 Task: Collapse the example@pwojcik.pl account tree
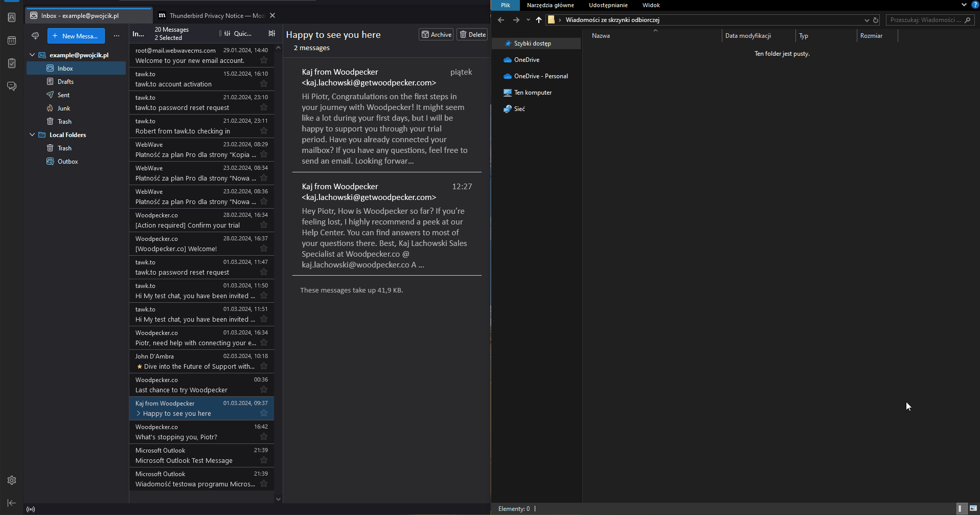pyautogui.click(x=32, y=55)
